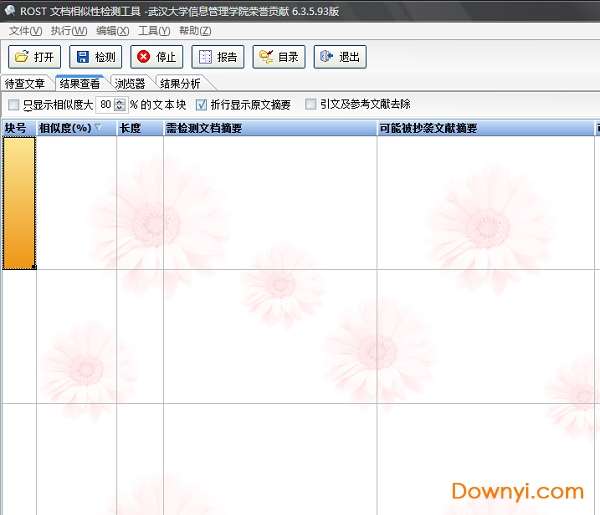The width and height of the screenshot is (600, 515).
Task: Click the 块号 column header
Action: (19, 128)
